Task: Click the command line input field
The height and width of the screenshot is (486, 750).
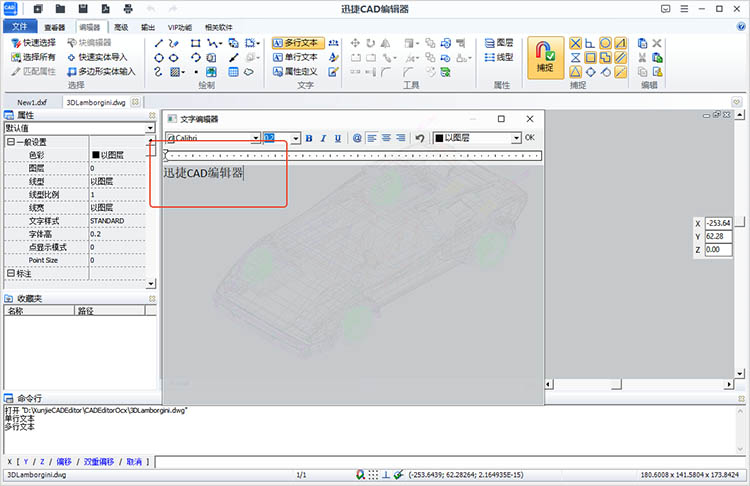Action: [450, 462]
